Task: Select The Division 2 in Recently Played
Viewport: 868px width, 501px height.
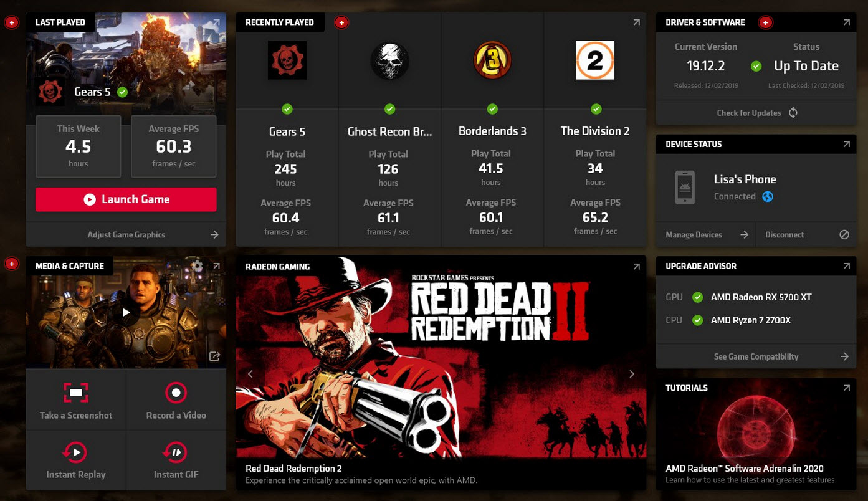Action: pos(595,131)
